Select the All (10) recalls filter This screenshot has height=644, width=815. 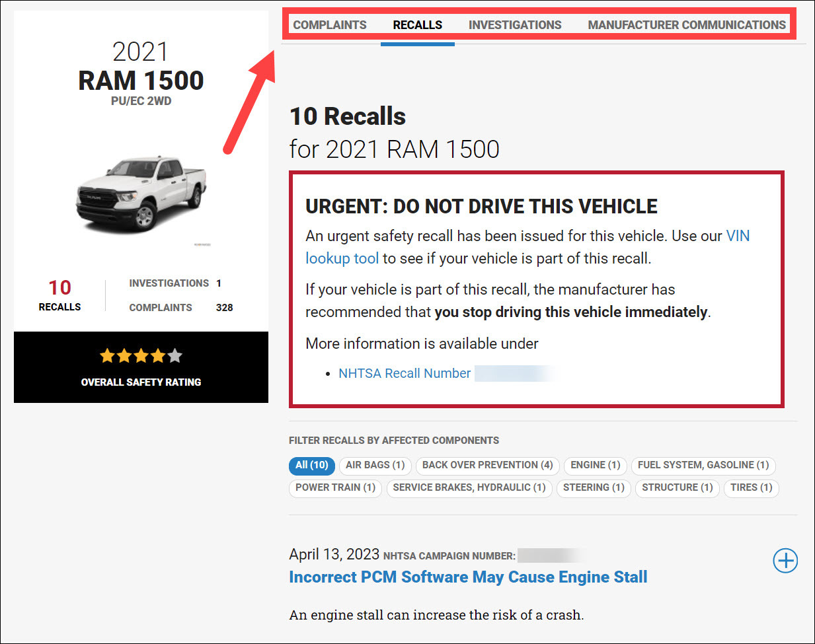tap(311, 466)
